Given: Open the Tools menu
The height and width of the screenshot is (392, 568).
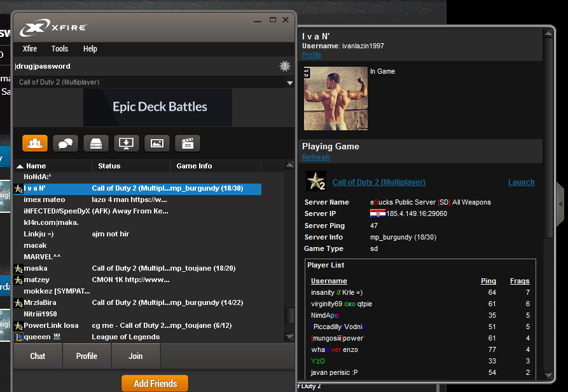Looking at the screenshot, I should coord(60,49).
